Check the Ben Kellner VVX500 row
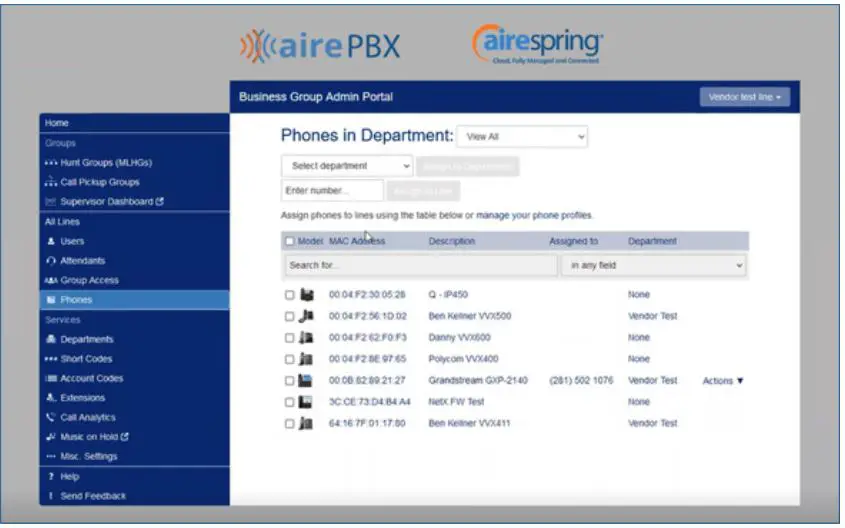The width and height of the screenshot is (845, 528). pos(289,316)
